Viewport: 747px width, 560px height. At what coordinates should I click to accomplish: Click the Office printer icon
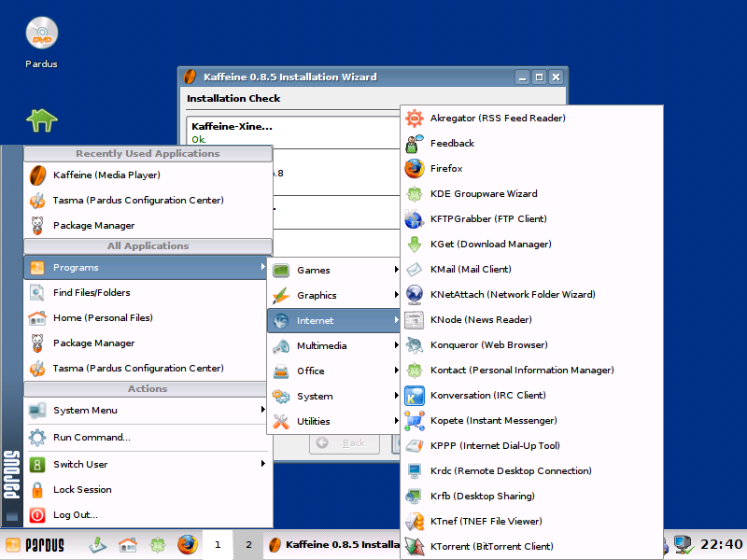(281, 371)
